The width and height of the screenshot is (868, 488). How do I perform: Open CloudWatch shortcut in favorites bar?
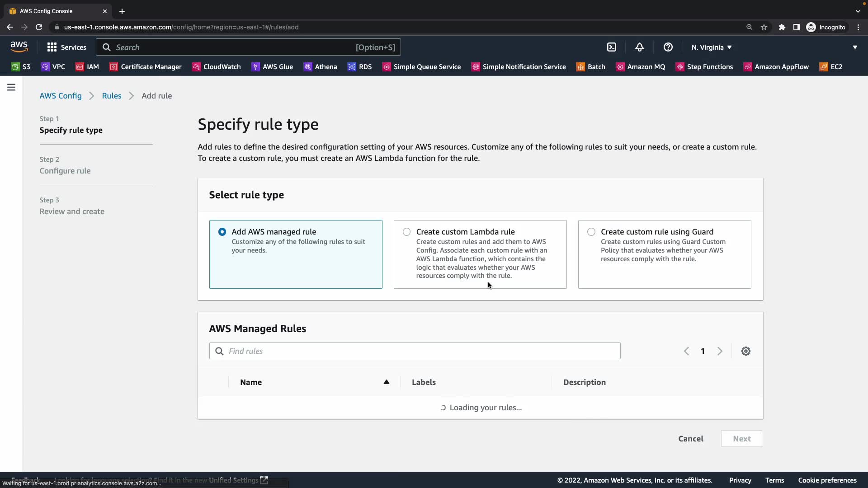pos(216,67)
